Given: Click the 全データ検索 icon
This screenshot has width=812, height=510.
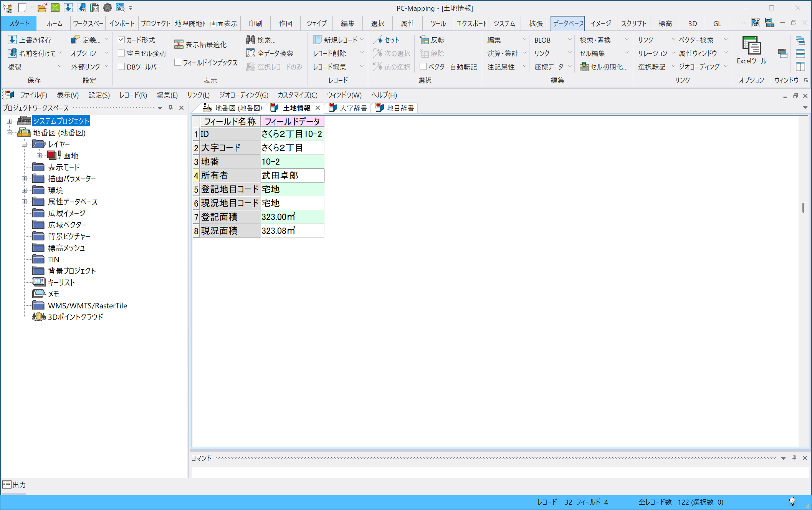Looking at the screenshot, I should coord(251,53).
